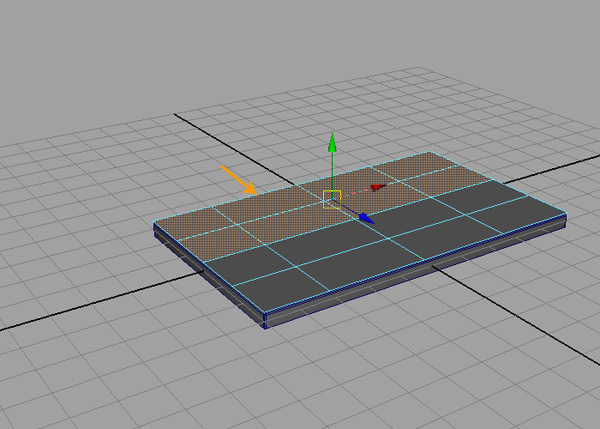Click empty gray background above the grid
This screenshot has width=600, height=429.
300,40
